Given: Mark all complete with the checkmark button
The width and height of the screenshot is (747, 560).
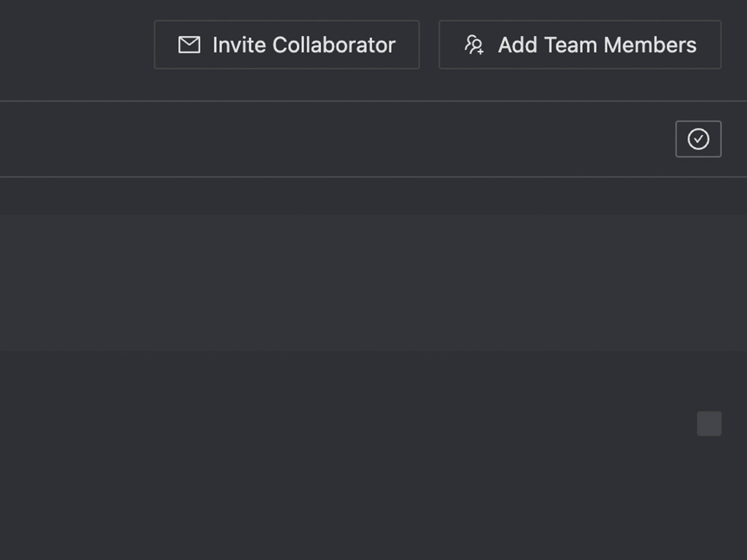Looking at the screenshot, I should tap(698, 139).
